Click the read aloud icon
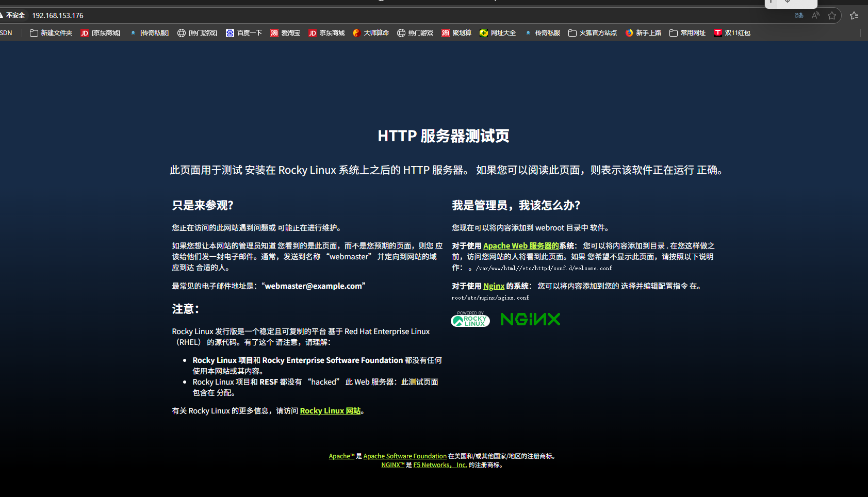868x497 pixels. pyautogui.click(x=815, y=15)
